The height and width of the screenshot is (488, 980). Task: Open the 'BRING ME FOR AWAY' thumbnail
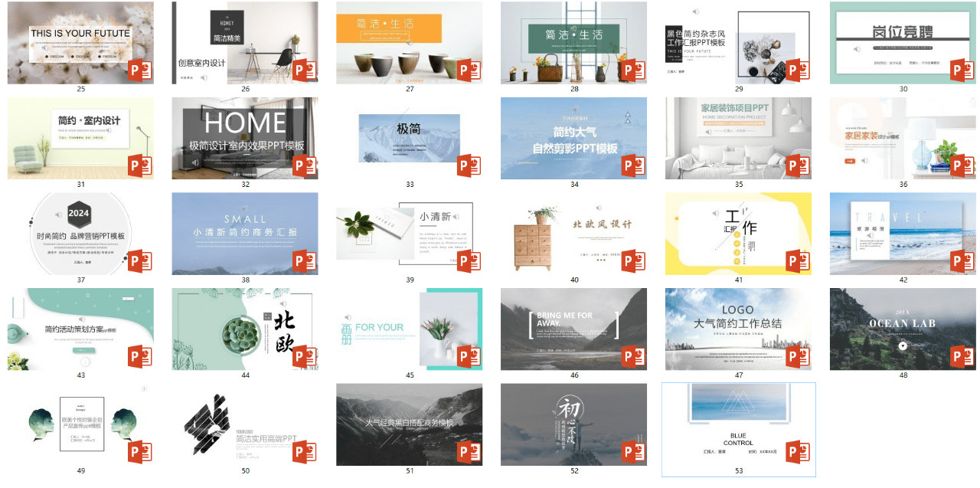(574, 330)
